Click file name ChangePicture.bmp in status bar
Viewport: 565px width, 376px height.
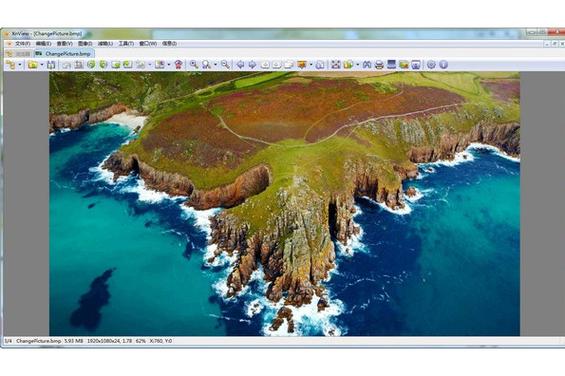[39, 341]
